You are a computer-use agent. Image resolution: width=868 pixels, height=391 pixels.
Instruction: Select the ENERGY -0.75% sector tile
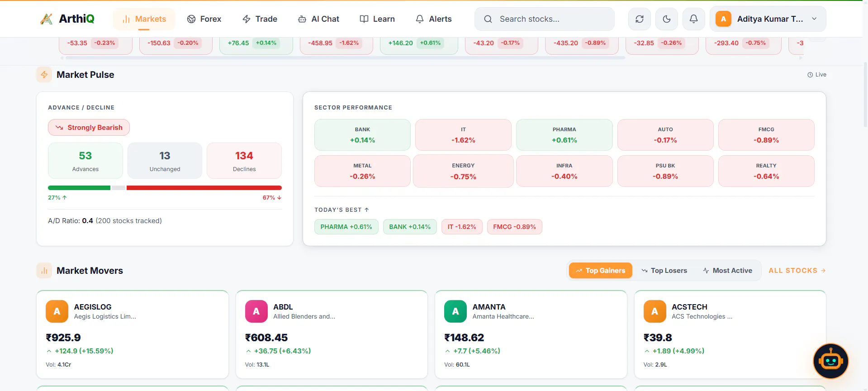(463, 171)
